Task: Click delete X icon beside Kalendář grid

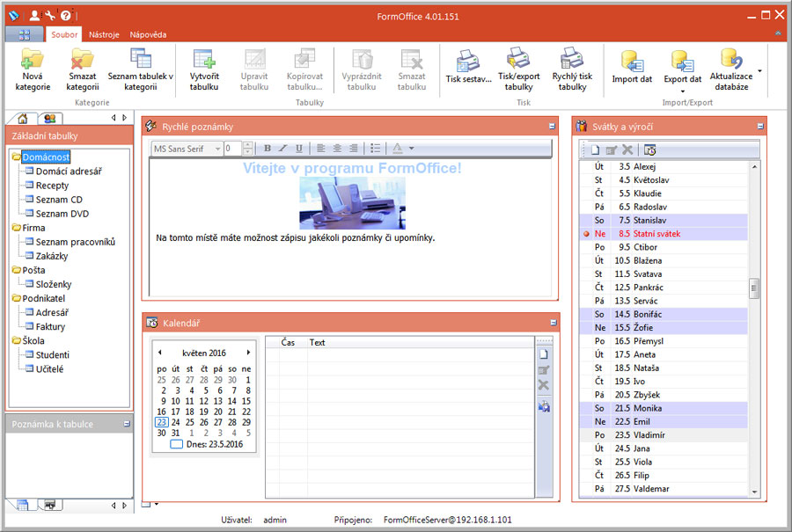Action: 544,386
